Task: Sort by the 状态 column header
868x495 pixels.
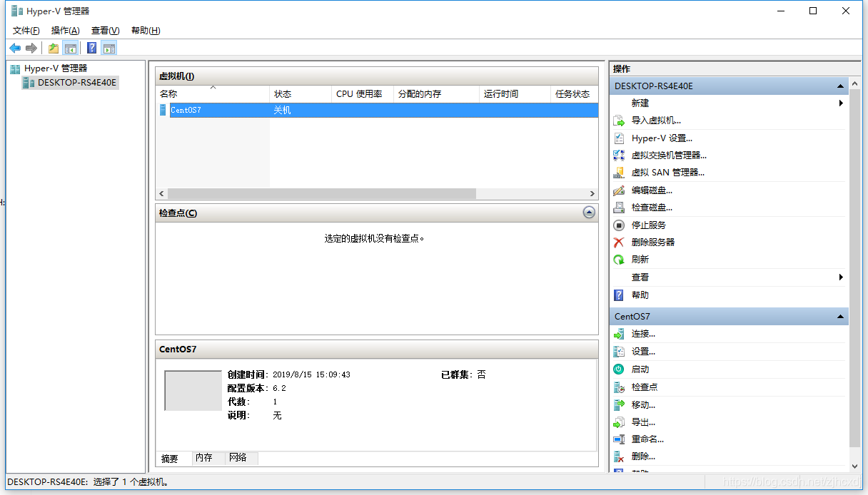Action: pyautogui.click(x=301, y=94)
